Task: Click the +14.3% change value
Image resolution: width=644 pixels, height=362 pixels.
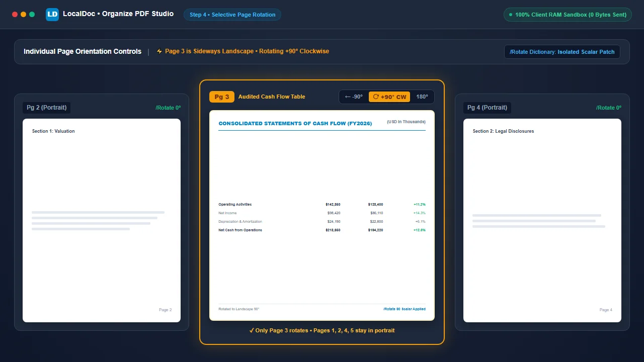Action: [x=420, y=213]
